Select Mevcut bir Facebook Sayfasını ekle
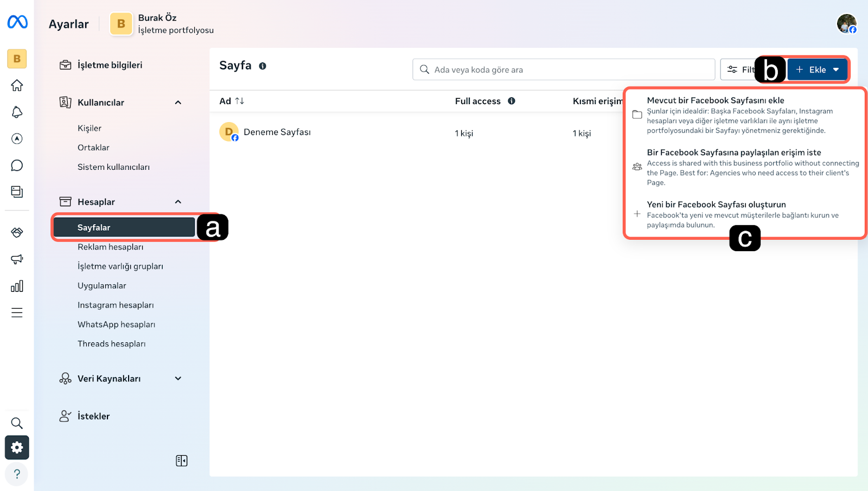The image size is (868, 491). point(715,100)
